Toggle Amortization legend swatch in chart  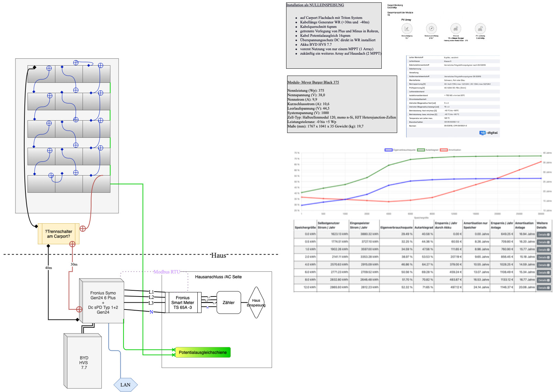click(x=444, y=150)
